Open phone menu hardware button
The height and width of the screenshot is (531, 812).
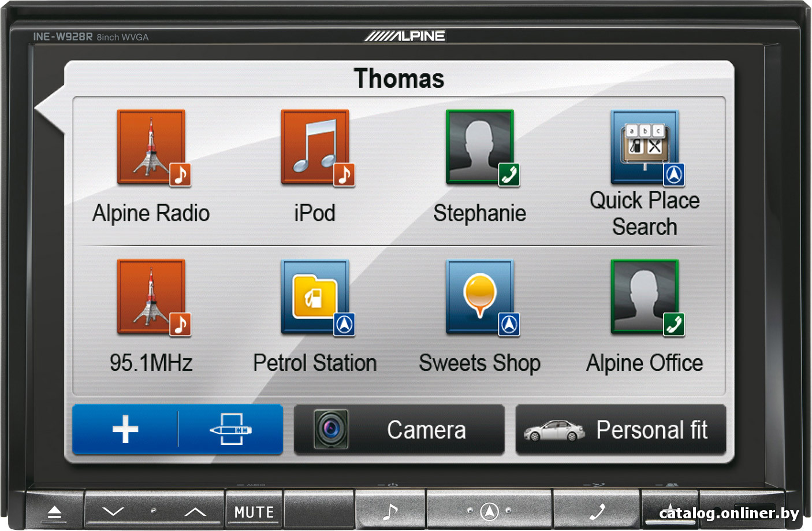[x=597, y=511]
